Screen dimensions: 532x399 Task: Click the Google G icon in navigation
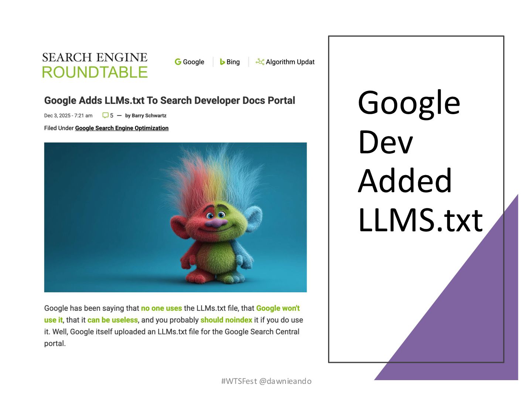tap(178, 62)
